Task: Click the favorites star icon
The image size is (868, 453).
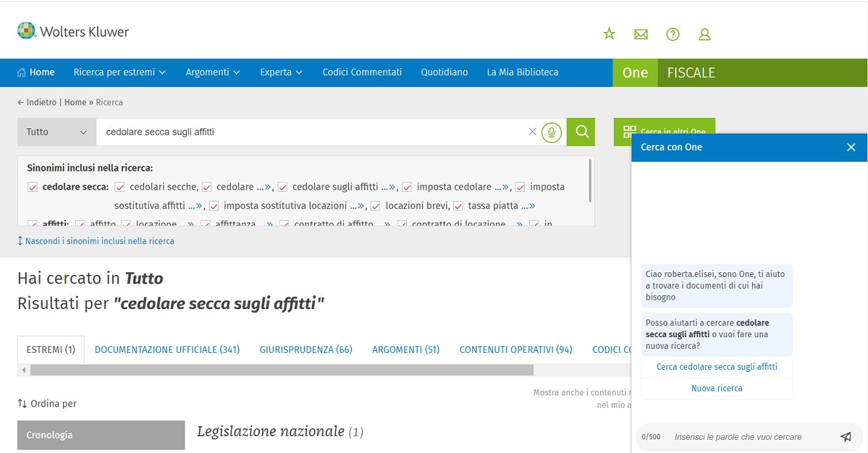Action: point(609,34)
